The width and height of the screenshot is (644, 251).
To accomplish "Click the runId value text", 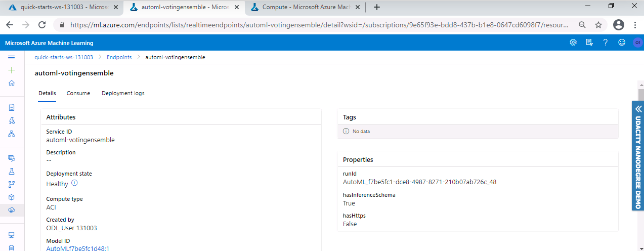I will (x=419, y=182).
